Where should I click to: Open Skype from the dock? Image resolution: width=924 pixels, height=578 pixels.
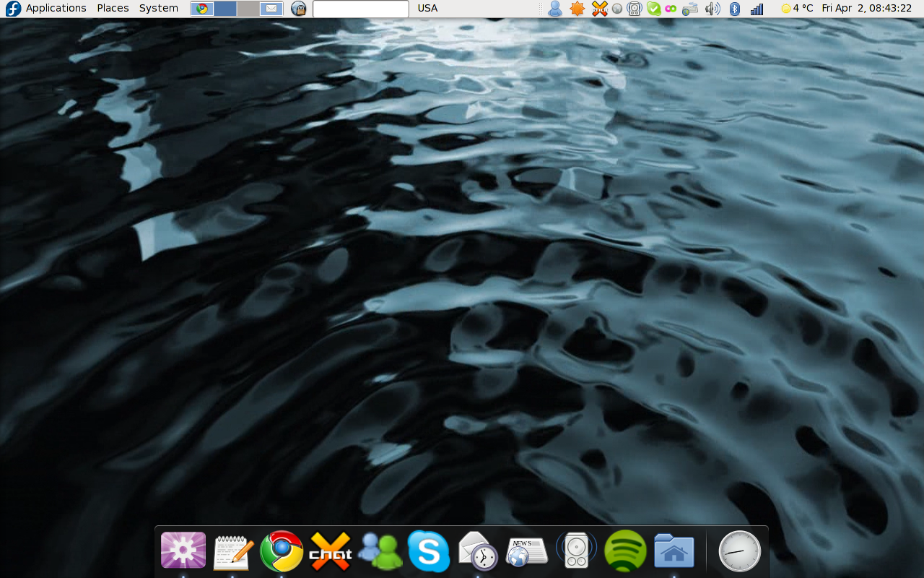coord(429,551)
